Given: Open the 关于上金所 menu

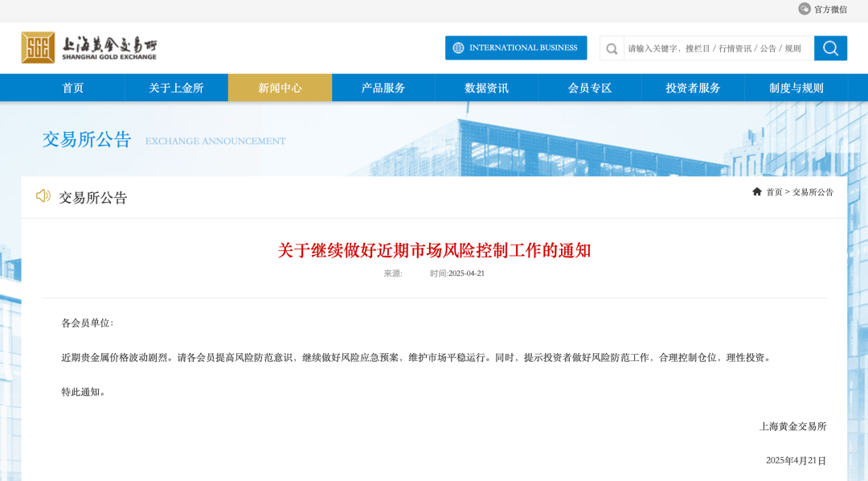Looking at the screenshot, I should point(176,88).
